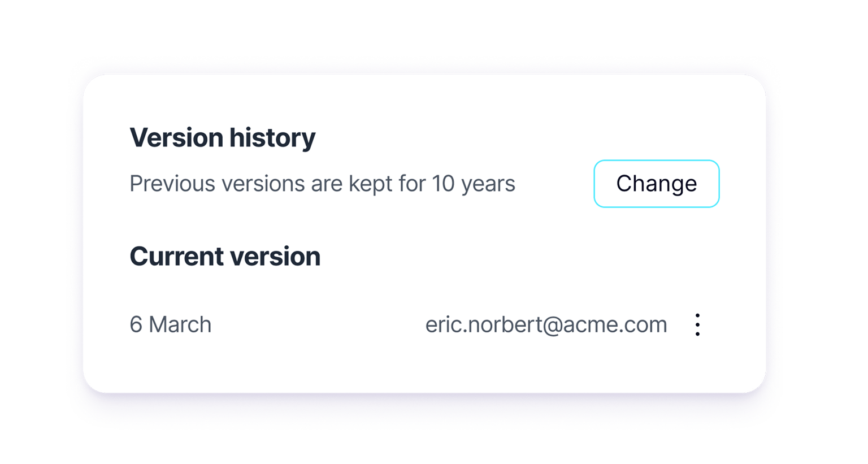868x464 pixels.
Task: Open the three-dot menu for current version
Action: [697, 325]
